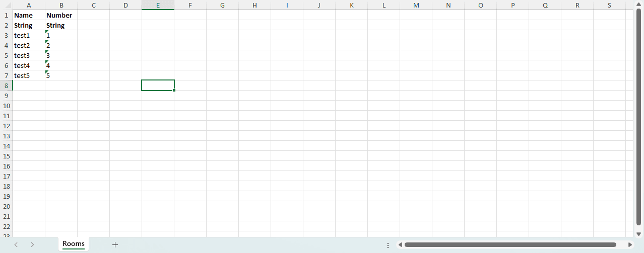This screenshot has width=644, height=253.
Task: Click the cell with value 4 beside test4
Action: 61,65
